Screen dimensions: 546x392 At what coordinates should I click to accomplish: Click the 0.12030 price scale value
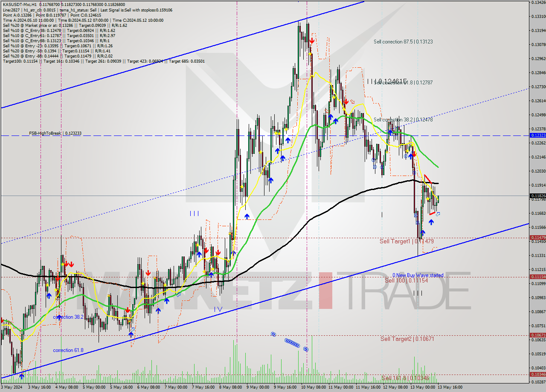(538, 171)
